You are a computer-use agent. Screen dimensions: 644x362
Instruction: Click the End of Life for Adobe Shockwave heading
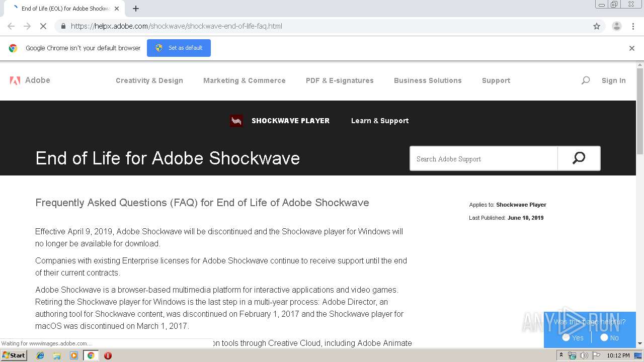(x=168, y=158)
